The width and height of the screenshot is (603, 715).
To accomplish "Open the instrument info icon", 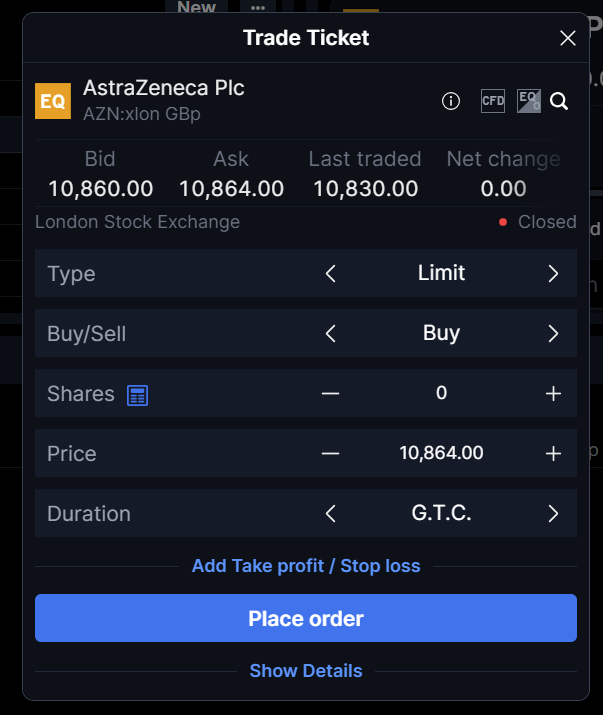I will click(451, 101).
